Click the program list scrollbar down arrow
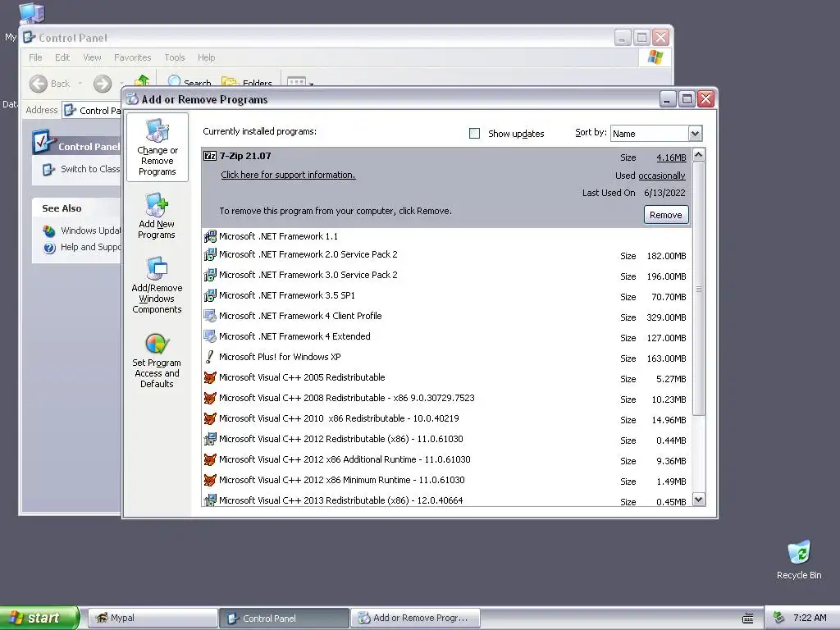Screen dimensions: 840x630 [x=699, y=500]
